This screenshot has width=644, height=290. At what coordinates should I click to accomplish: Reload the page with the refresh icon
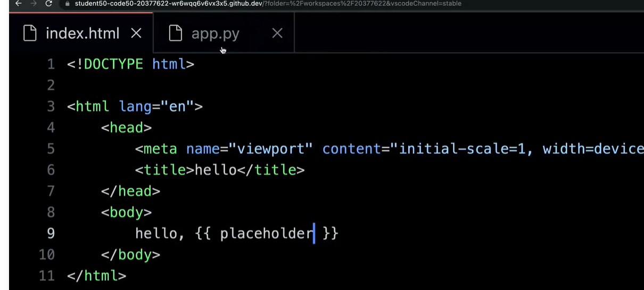(x=49, y=4)
